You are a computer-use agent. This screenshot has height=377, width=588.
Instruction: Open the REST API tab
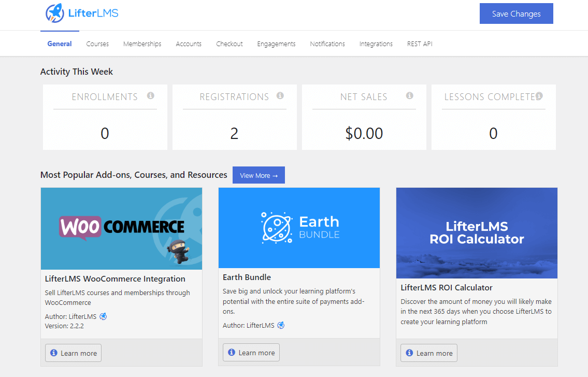(x=420, y=44)
